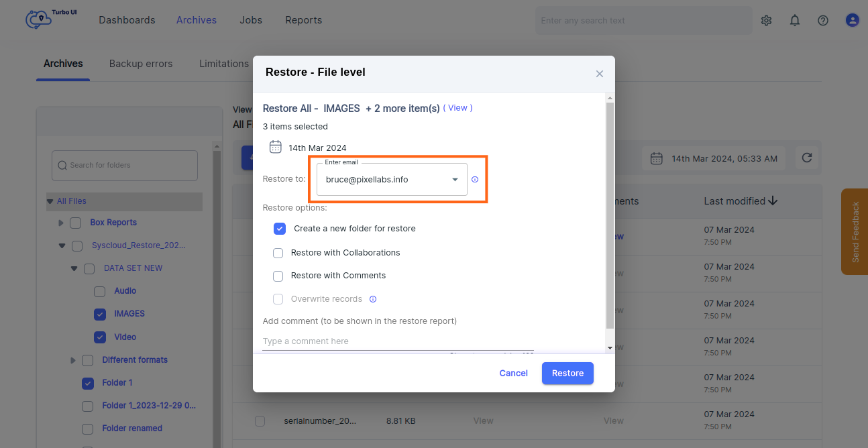Click the notifications bell icon
Viewport: 868px width, 448px height.
pyautogui.click(x=795, y=21)
